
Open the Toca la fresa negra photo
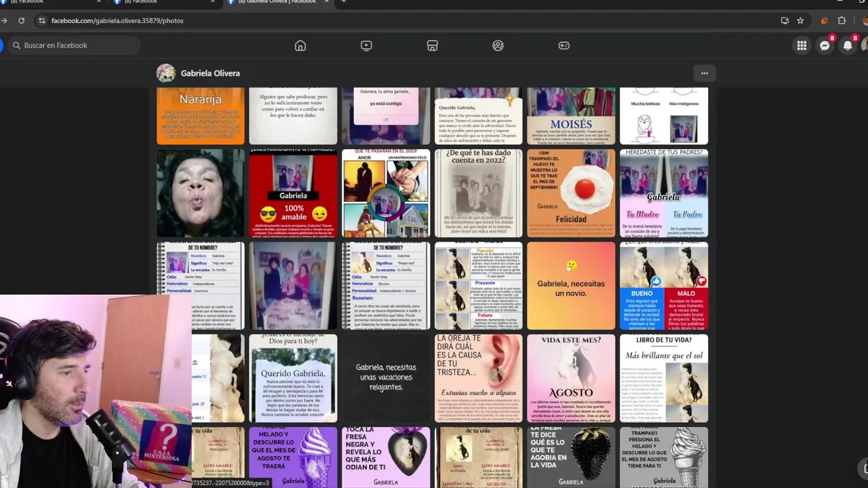point(386,457)
